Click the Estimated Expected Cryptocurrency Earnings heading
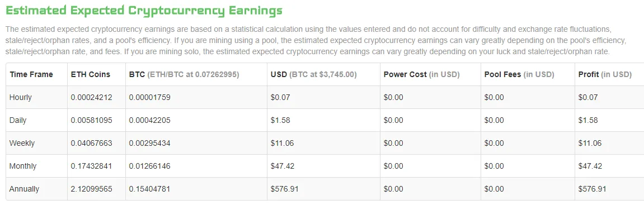The width and height of the screenshot is (644, 205). [144, 10]
